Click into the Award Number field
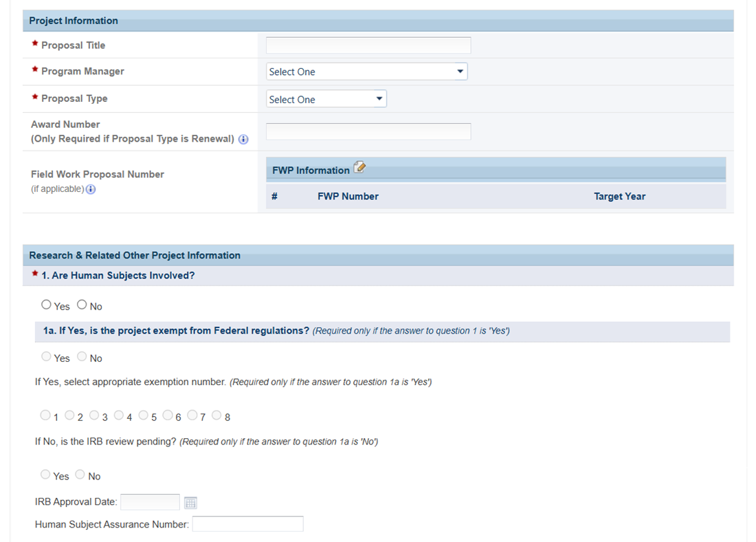This screenshot has height=542, width=756. click(368, 131)
